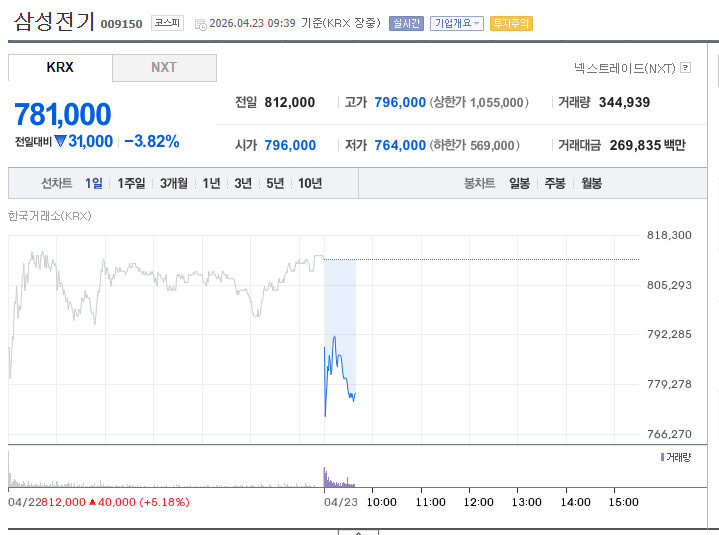Click the 코스피 market label
Screen dimensions: 719x535
click(x=167, y=23)
